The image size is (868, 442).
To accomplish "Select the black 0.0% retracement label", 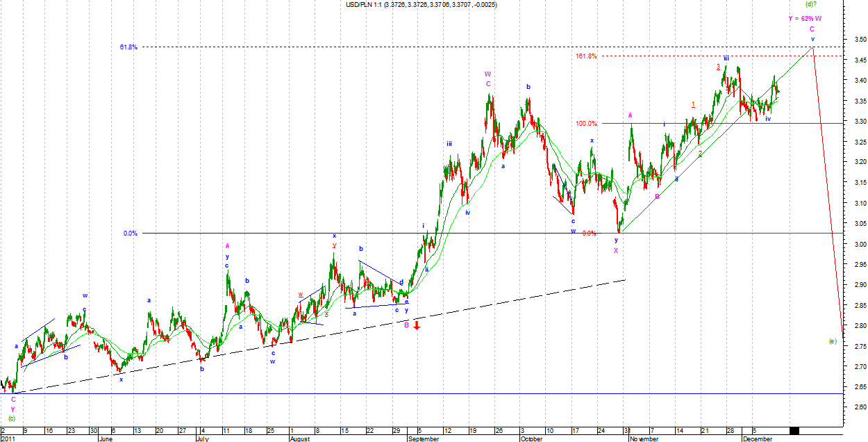I will click(130, 234).
